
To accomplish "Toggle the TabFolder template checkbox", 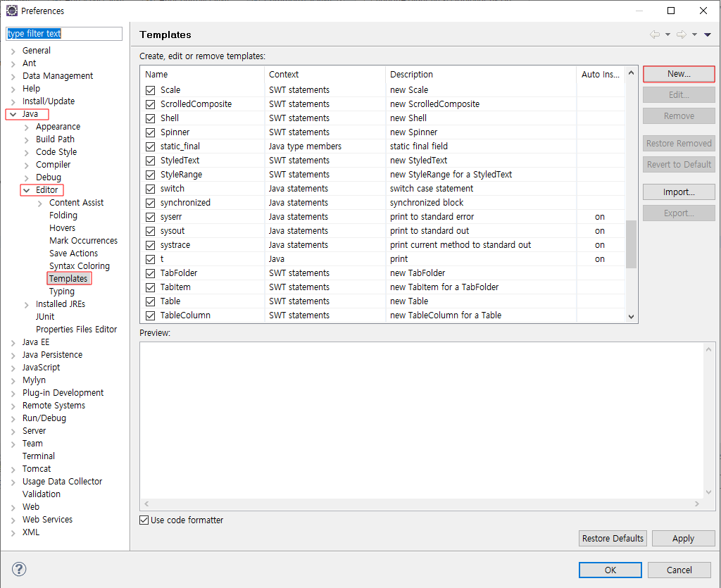I will tap(151, 273).
